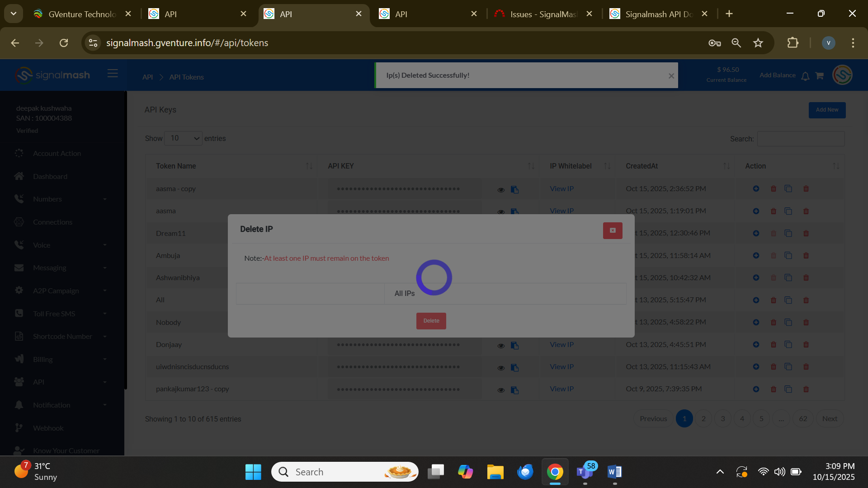Show the API key for aasma - copy
The image size is (868, 488).
click(501, 190)
